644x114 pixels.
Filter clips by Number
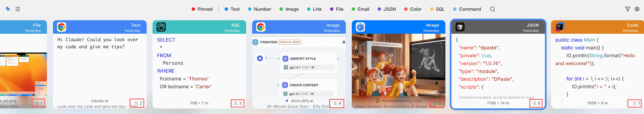(259, 9)
